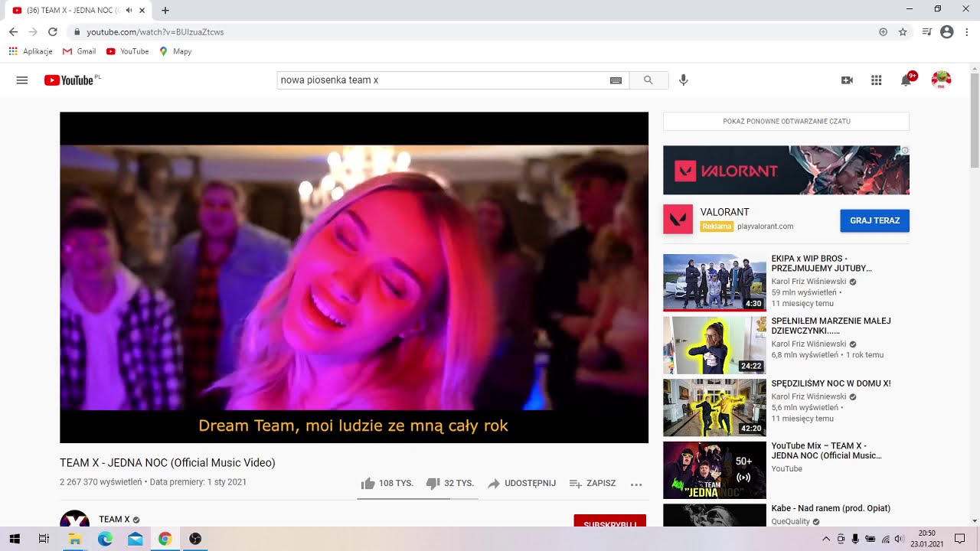Open the Mail app from taskbar

135,539
